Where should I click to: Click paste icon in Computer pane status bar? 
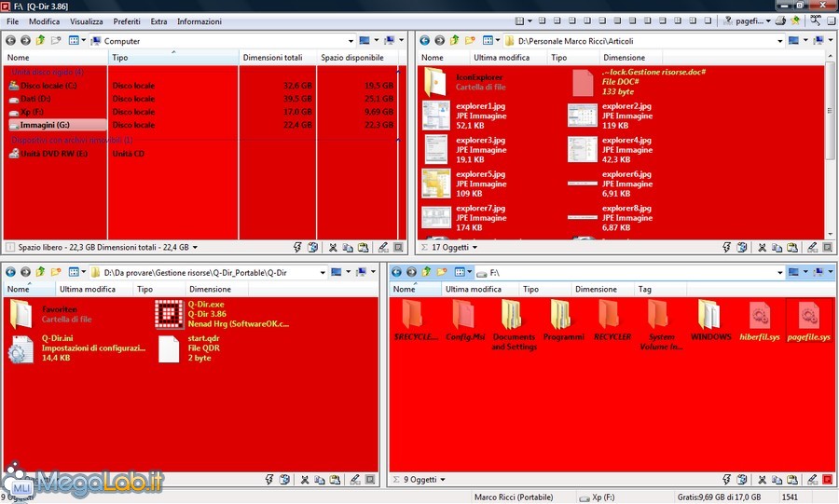tap(364, 248)
